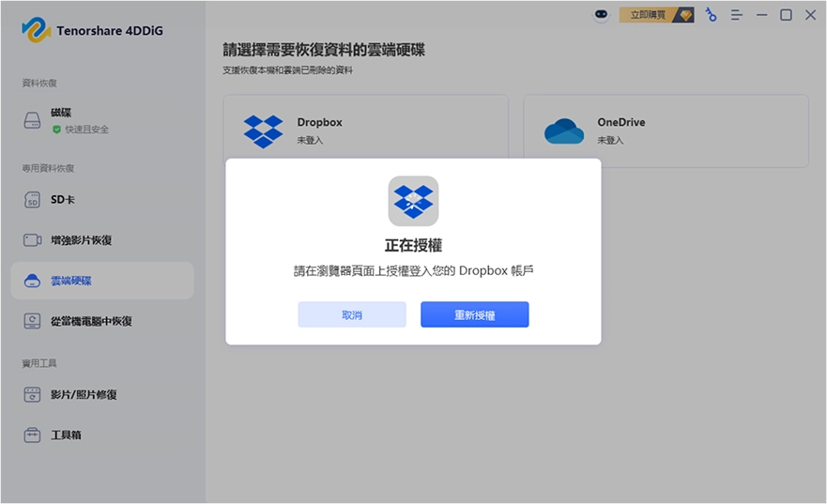Screen dimensions: 827x504
Task: Select 雲端硬碟 sidebar item
Action: 102,281
